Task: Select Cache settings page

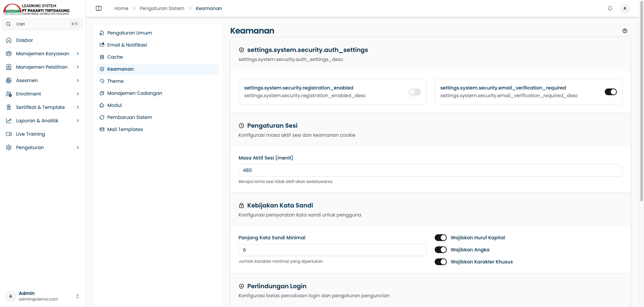Action: 158,57
